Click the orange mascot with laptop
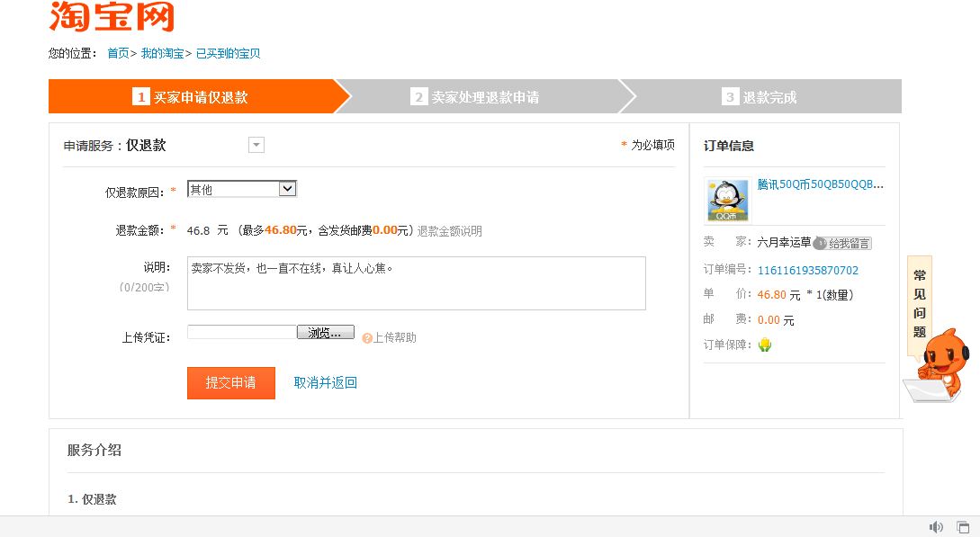 click(x=937, y=366)
